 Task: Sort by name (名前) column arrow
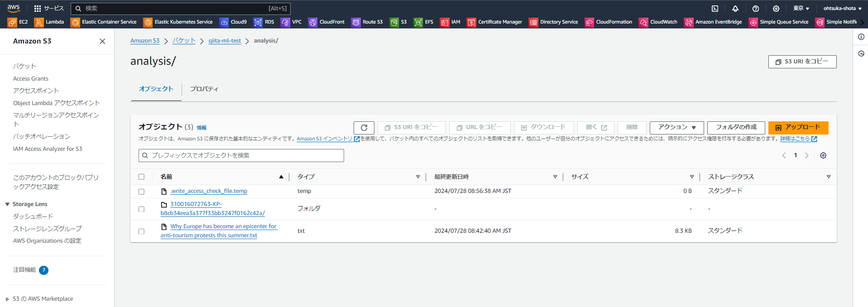pyautogui.click(x=281, y=177)
